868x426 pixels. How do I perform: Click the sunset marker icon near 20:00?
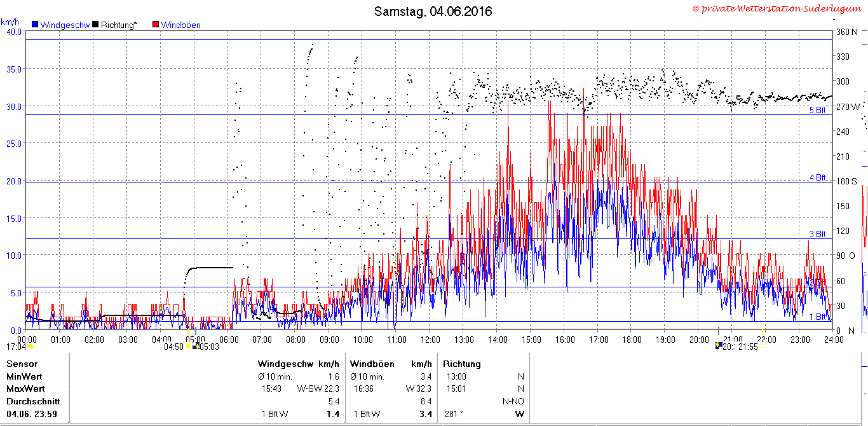719,346
